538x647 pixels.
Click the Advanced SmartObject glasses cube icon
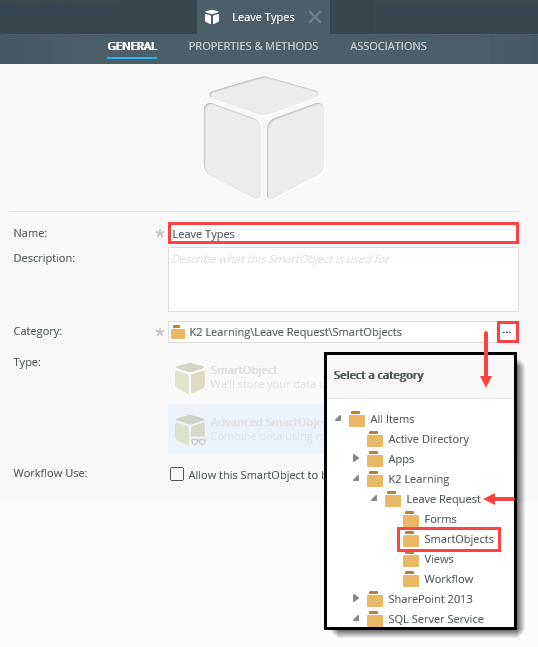pos(190,430)
